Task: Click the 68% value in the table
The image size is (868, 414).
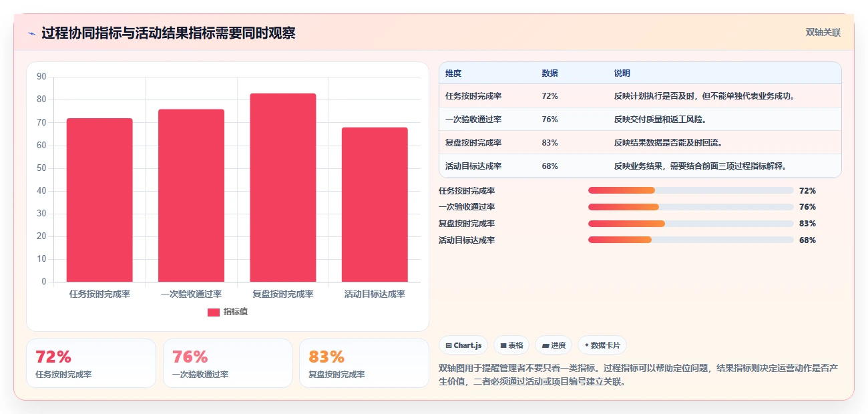Action: pos(550,166)
